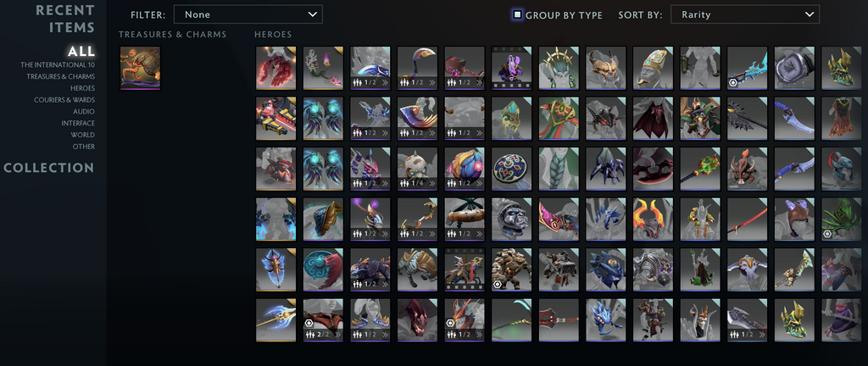The width and height of the screenshot is (868, 366).
Task: Select the orange treasure under Treasures & Charms
Action: point(140,68)
